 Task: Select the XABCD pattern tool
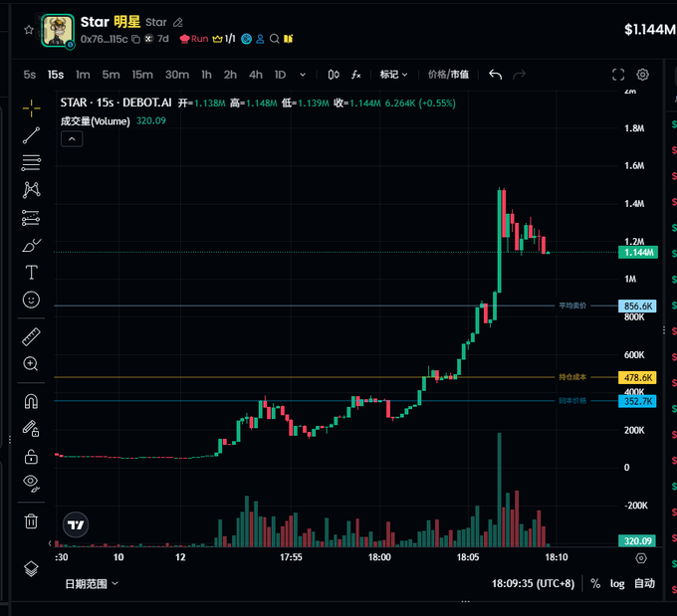(x=32, y=190)
